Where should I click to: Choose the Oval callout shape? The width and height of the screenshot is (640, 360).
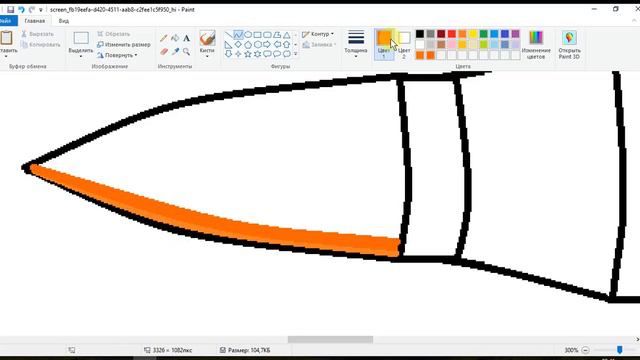pyautogui.click(x=277, y=54)
